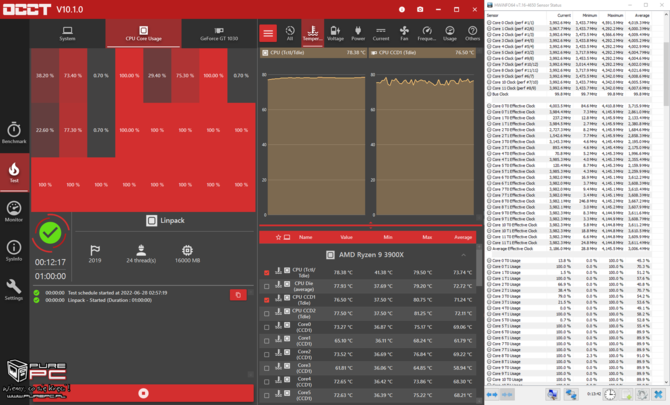The height and width of the screenshot is (405, 670).
Task: Select 'Average Effective Clock' row in HWiNFO
Action: (x=569, y=249)
